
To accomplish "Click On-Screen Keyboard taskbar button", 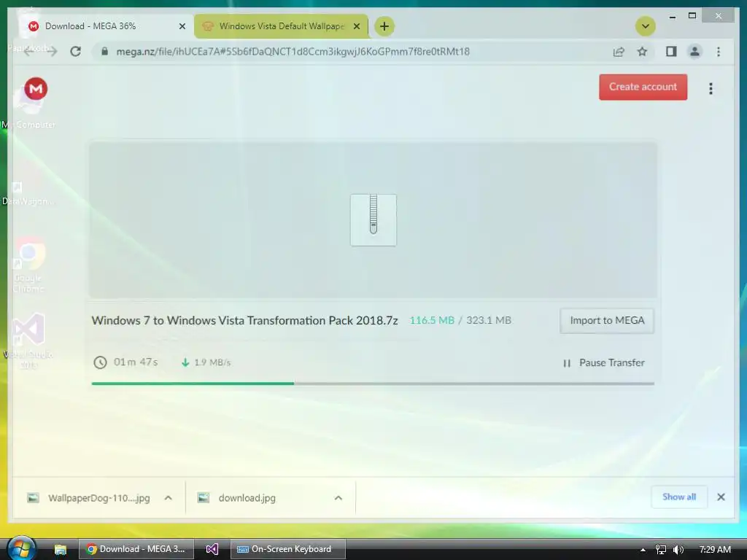I will tap(287, 549).
